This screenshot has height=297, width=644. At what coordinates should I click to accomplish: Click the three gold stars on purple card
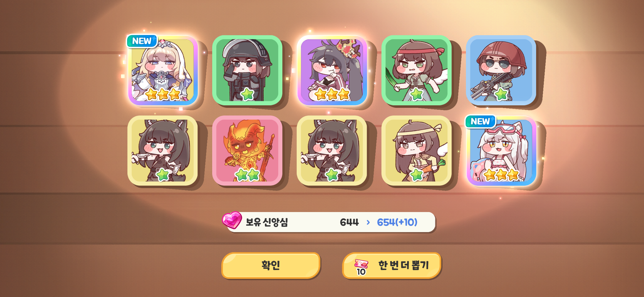pyautogui.click(x=332, y=94)
